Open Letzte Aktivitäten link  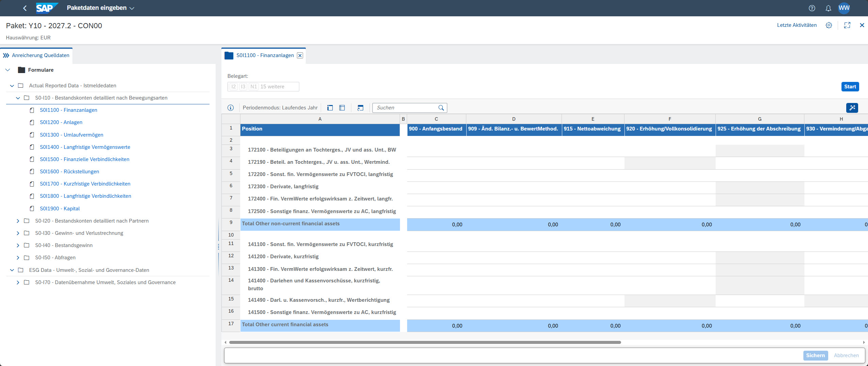(x=797, y=25)
